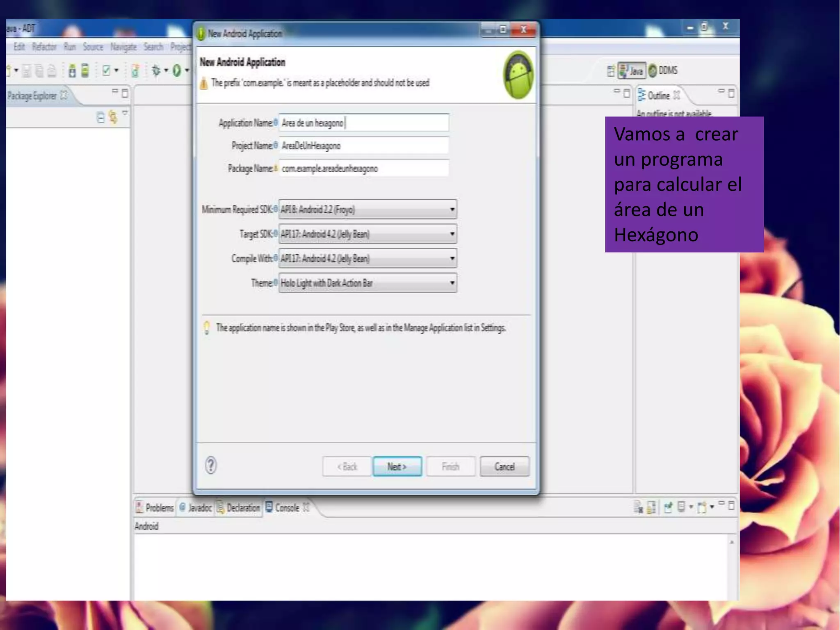Click the Package Name input field

(363, 169)
